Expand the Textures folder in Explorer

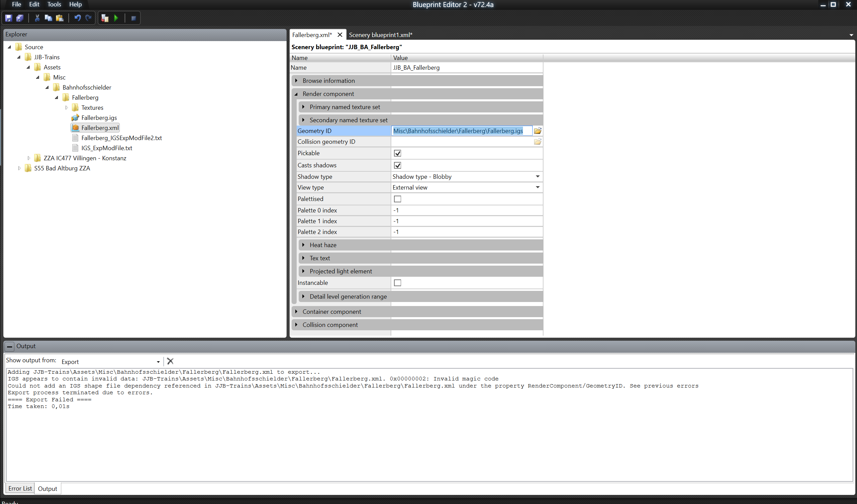pos(66,107)
